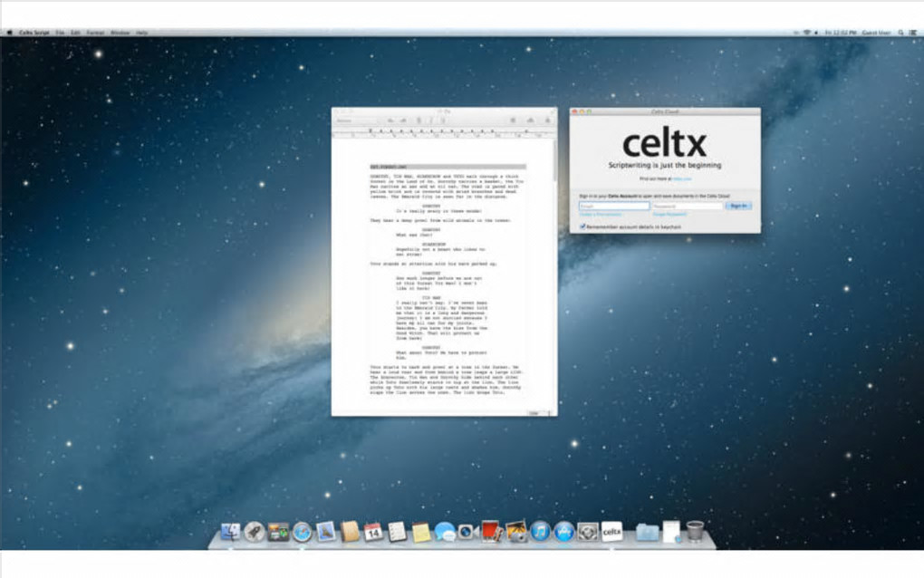The width and height of the screenshot is (924, 578).
Task: Click Forgot Password link
Action: coord(669,215)
